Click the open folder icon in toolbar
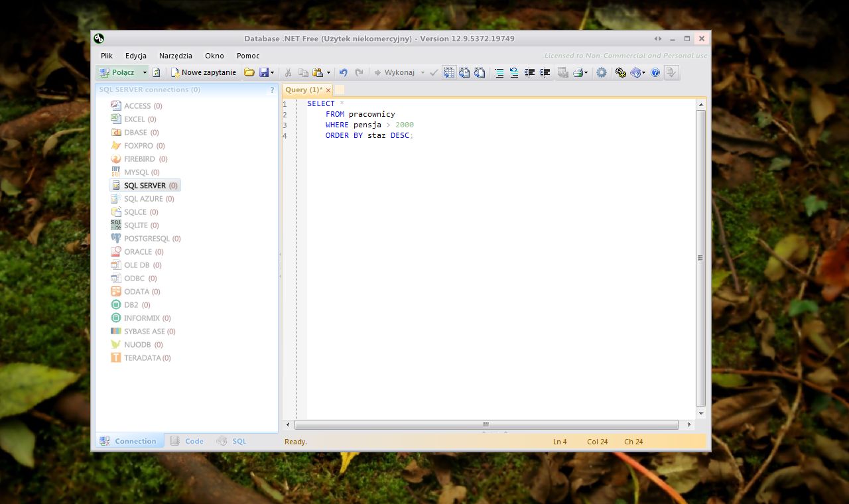Screen dimensions: 849x504 tap(249, 72)
